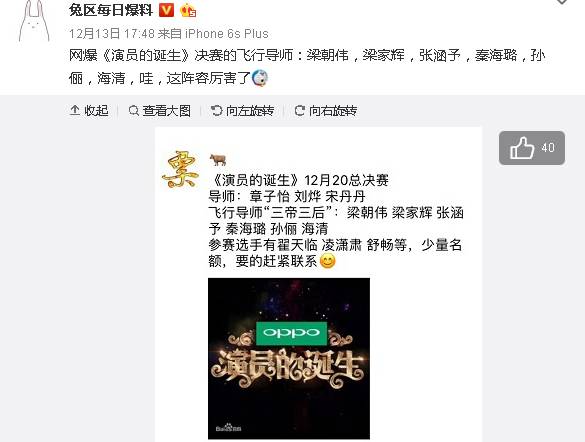Click the like count 40

pyautogui.click(x=548, y=148)
